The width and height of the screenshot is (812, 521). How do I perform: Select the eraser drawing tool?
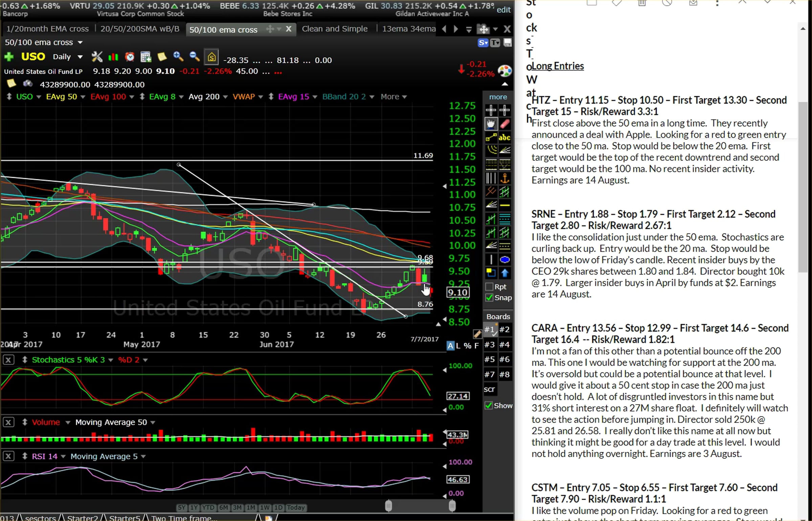click(504, 124)
